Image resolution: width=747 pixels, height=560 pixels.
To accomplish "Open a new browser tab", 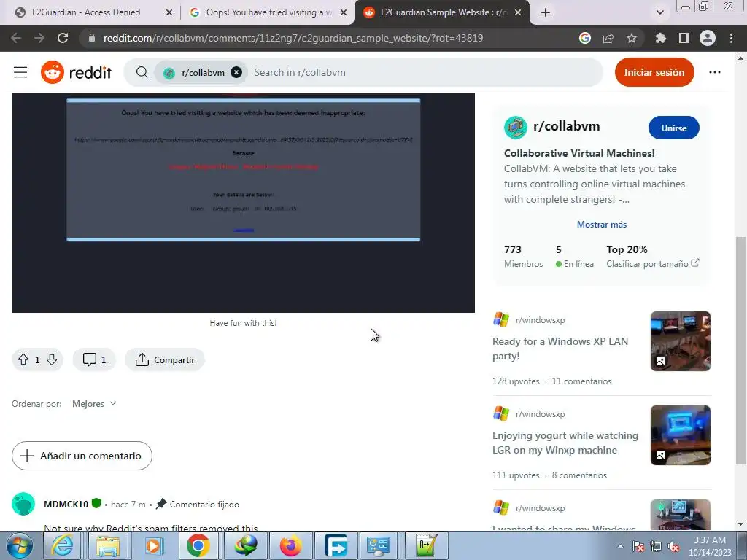I will (x=546, y=12).
